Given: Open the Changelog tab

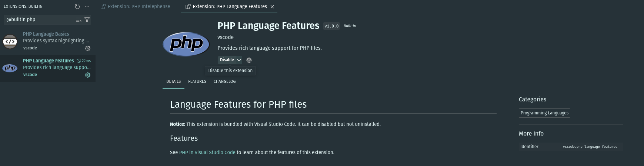Looking at the screenshot, I should point(224,81).
